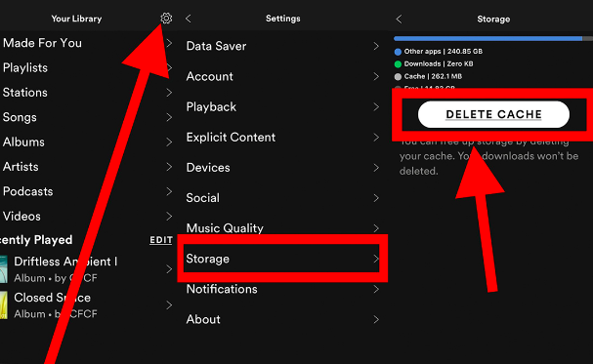Expand chevron beside Artists
Image resolution: width=593 pixels, height=364 pixels.
pyautogui.click(x=169, y=167)
